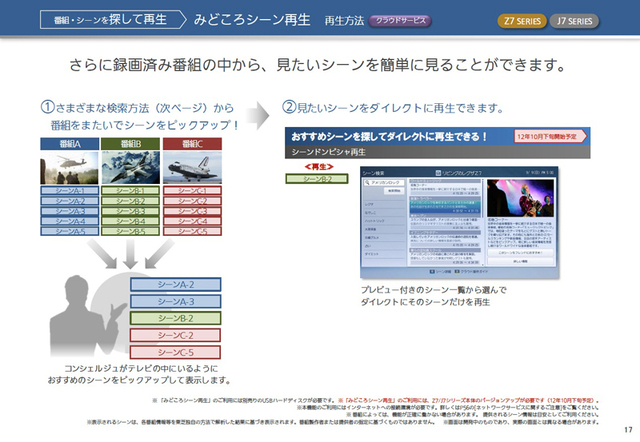Click the recommend-this-scene-to-friends button

(520, 253)
